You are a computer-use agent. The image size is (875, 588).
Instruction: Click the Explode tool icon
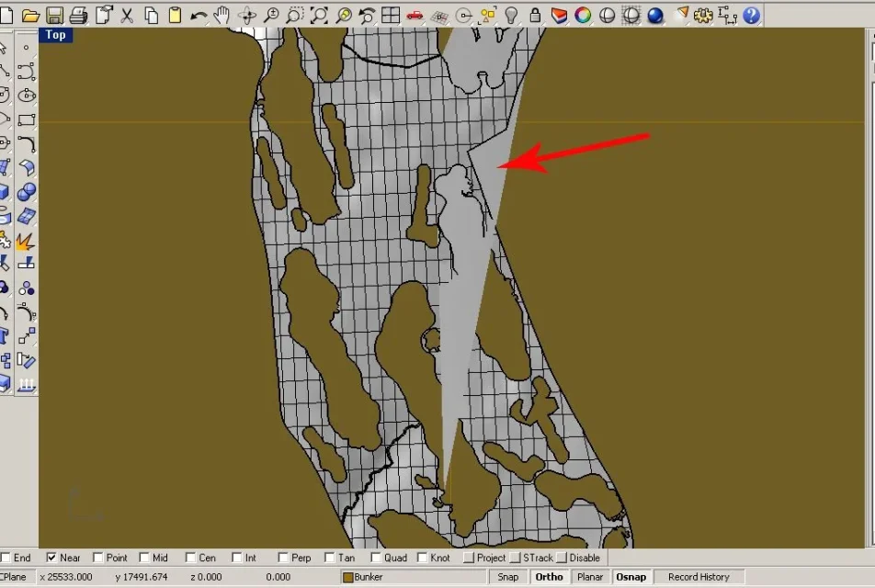click(25, 241)
